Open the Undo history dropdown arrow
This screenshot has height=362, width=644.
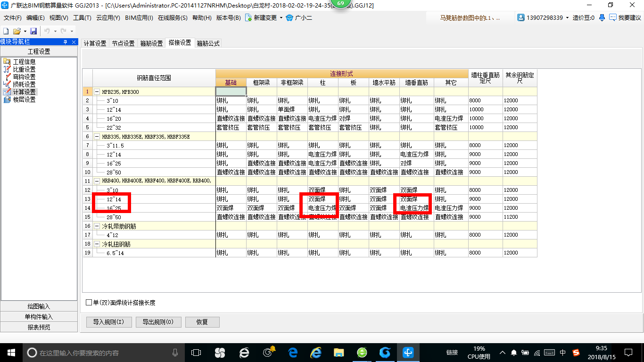pos(55,31)
